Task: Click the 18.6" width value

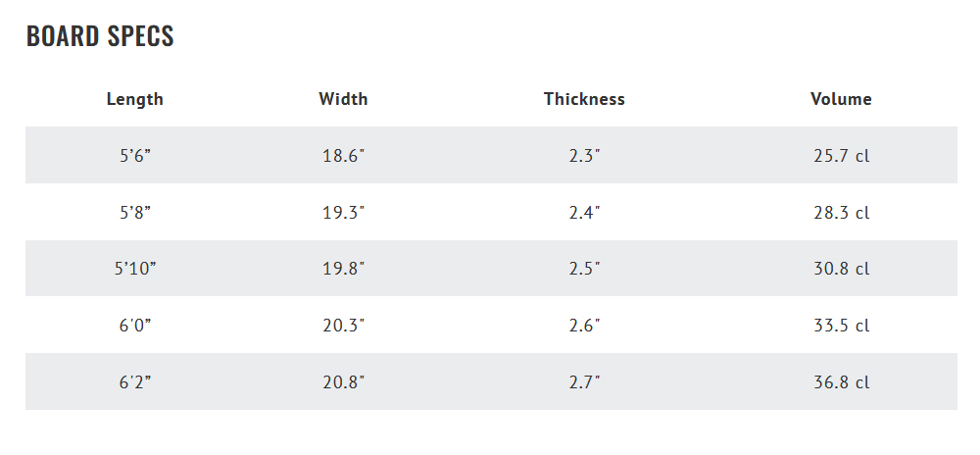Action: click(x=343, y=156)
